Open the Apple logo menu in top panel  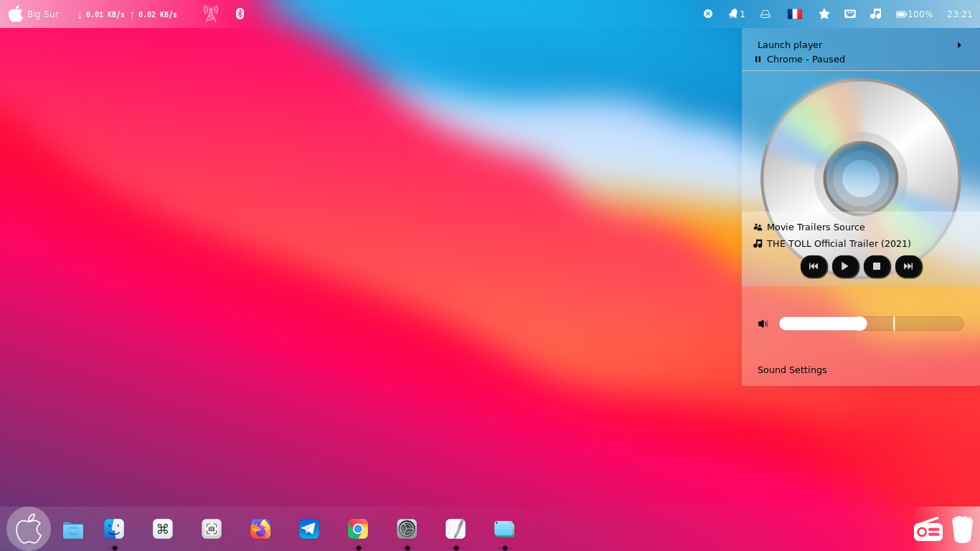[x=16, y=14]
